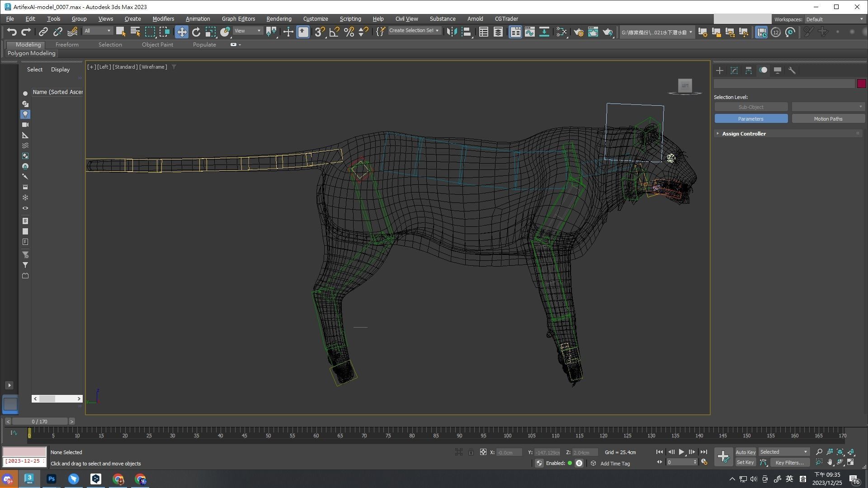Toggle Absolute/Offset transform type-in mode
The image size is (868, 488).
point(483,452)
